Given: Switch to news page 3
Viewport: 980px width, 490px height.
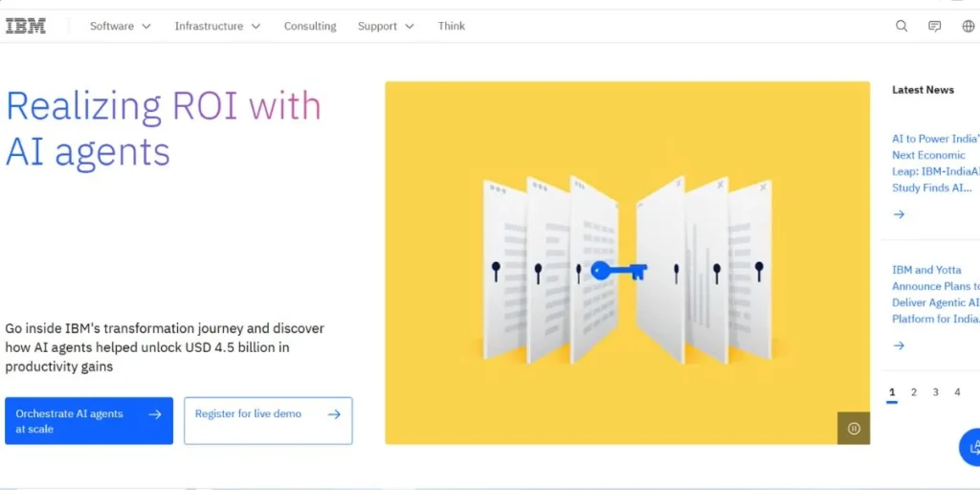Looking at the screenshot, I should tap(936, 392).
